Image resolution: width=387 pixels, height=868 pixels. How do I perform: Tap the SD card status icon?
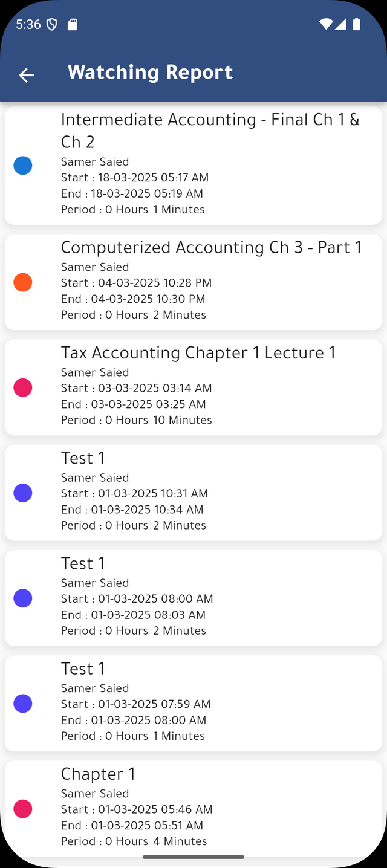click(x=73, y=25)
